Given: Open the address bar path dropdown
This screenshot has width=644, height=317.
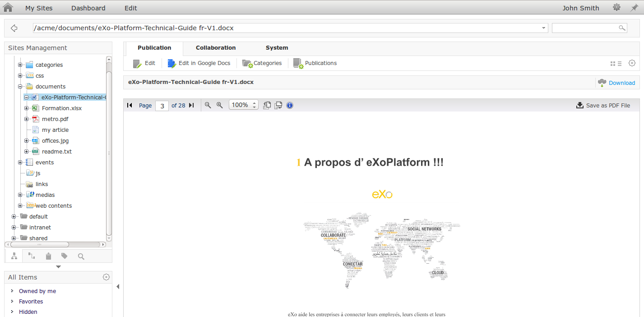Looking at the screenshot, I should (544, 28).
